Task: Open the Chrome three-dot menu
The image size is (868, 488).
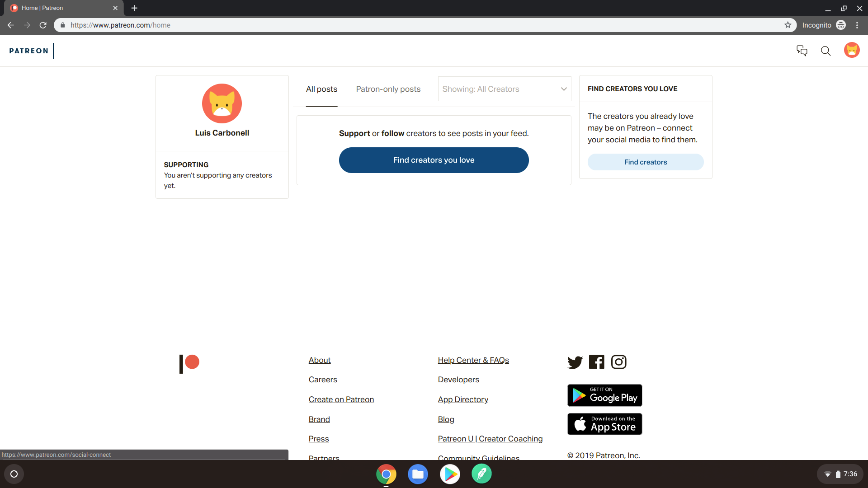Action: pos(857,25)
